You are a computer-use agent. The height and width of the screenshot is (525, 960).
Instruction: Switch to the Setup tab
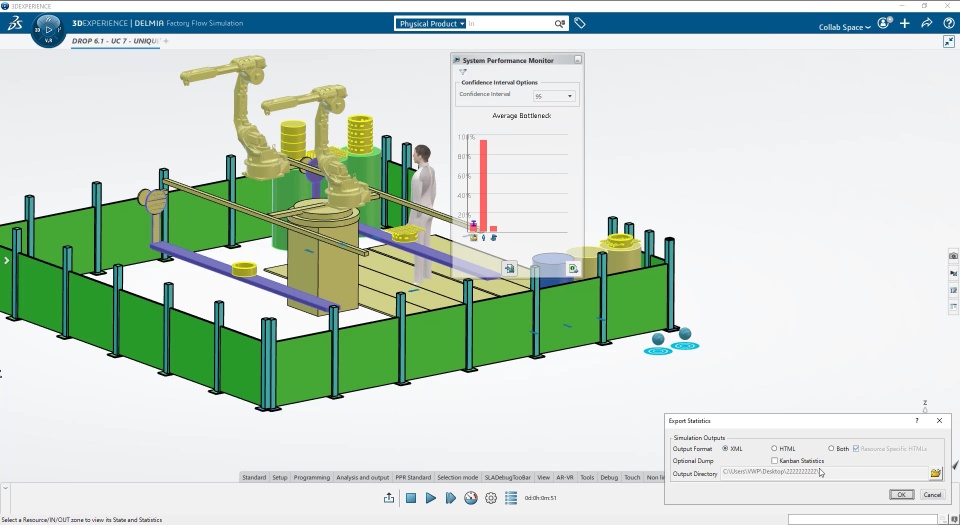coord(280,477)
